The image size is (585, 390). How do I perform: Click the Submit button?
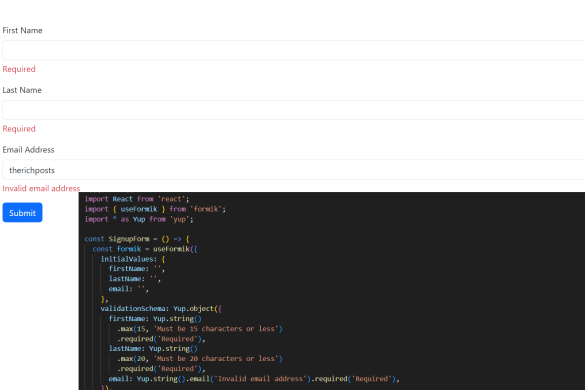tap(22, 213)
